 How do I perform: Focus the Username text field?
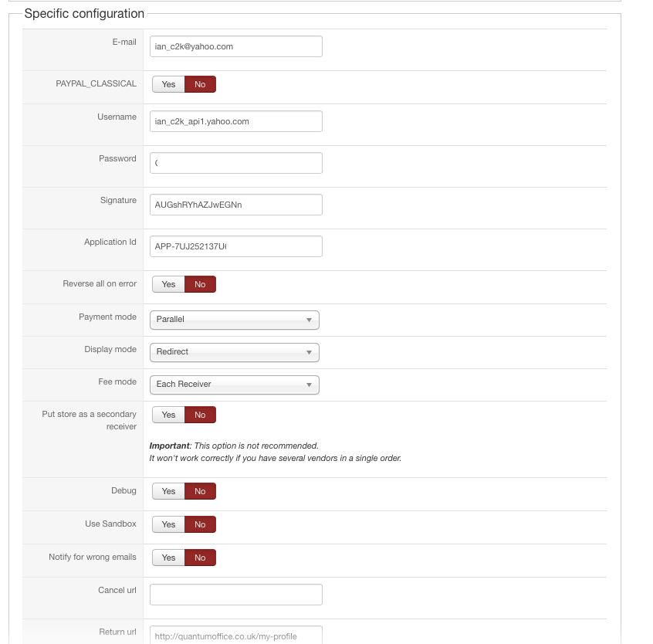coord(235,121)
